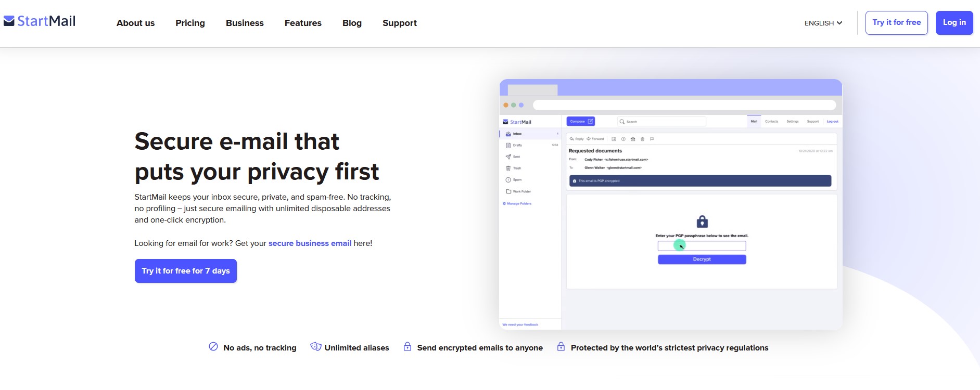Visit the Blog
The width and height of the screenshot is (980, 390).
(352, 23)
